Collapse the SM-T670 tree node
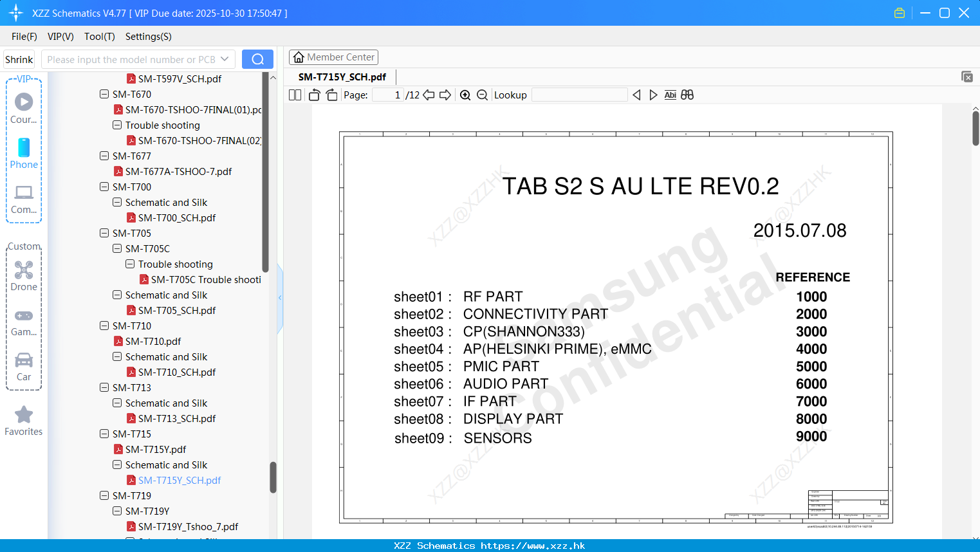 (x=104, y=94)
